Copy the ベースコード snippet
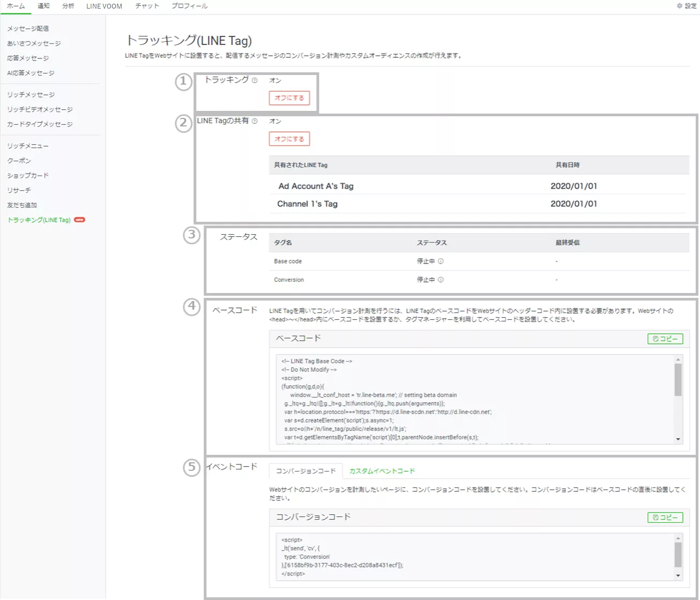Image resolution: width=700 pixels, height=600 pixels. pos(665,339)
